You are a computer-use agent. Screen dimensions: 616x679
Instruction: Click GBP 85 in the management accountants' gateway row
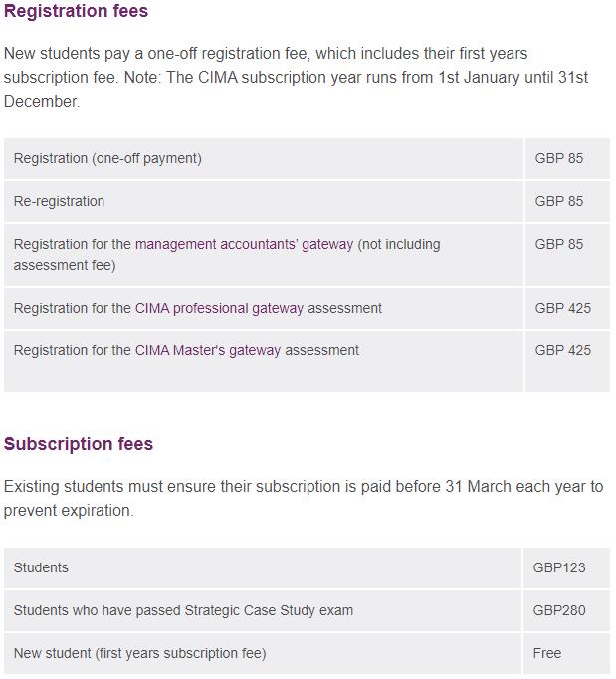pos(558,244)
